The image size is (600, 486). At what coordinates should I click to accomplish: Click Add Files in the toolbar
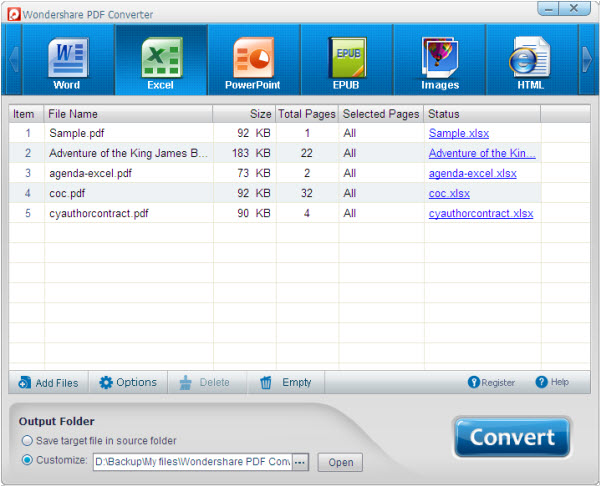click(x=49, y=382)
